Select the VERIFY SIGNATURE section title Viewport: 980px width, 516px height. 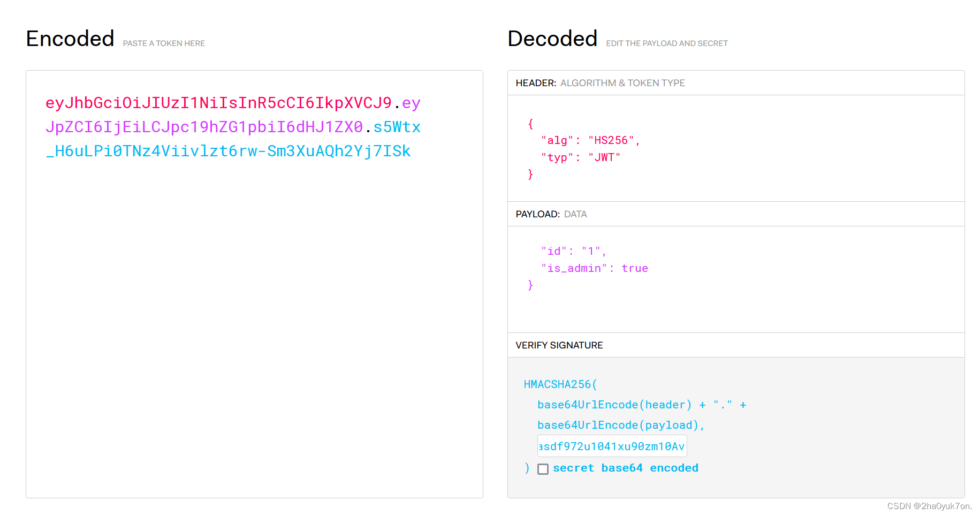[559, 345]
